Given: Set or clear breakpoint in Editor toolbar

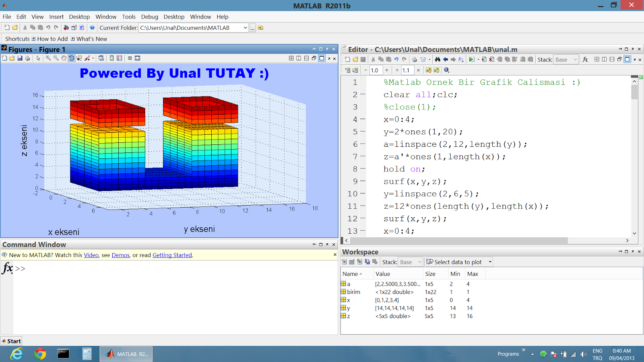Looking at the screenshot, I should 484,60.
